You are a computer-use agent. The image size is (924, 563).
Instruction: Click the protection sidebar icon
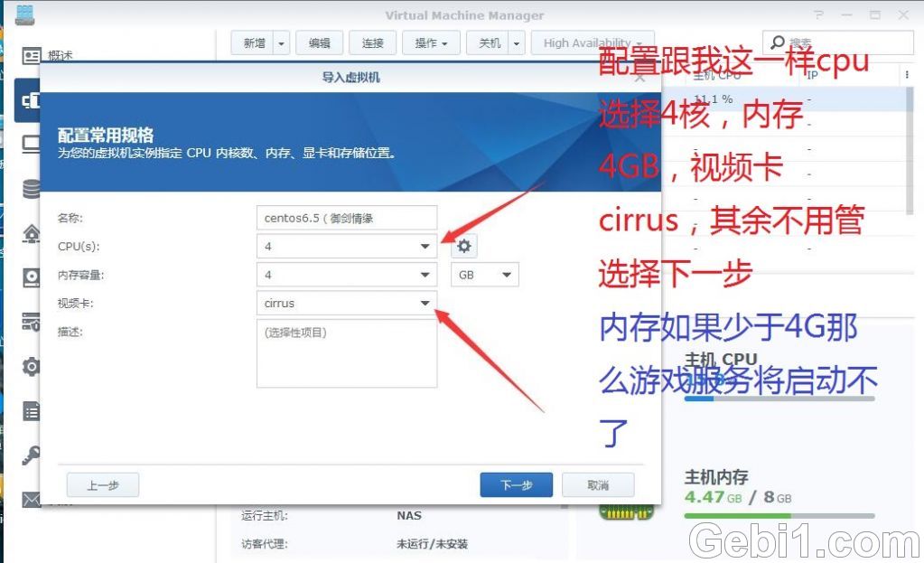[32, 321]
